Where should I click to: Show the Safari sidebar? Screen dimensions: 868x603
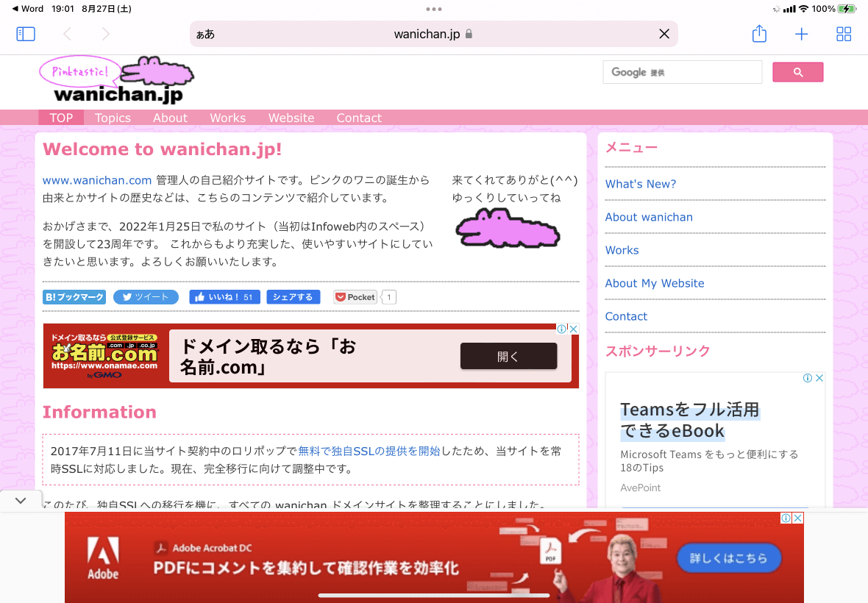click(26, 34)
